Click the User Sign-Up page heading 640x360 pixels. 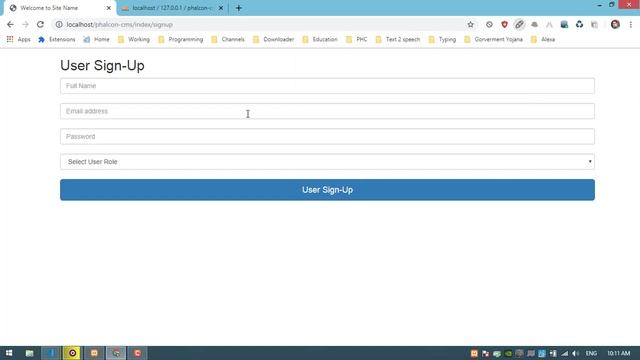[x=102, y=65]
